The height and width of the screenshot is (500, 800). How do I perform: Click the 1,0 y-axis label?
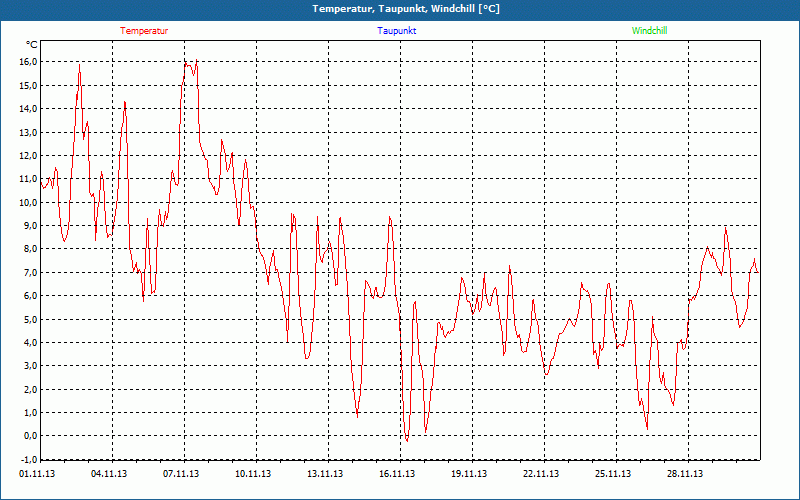(30, 413)
